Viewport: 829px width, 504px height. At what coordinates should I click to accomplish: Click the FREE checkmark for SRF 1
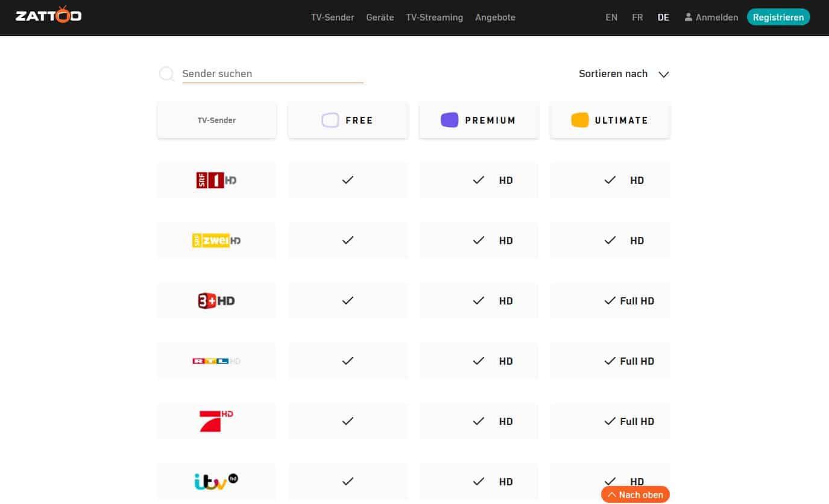tap(347, 180)
